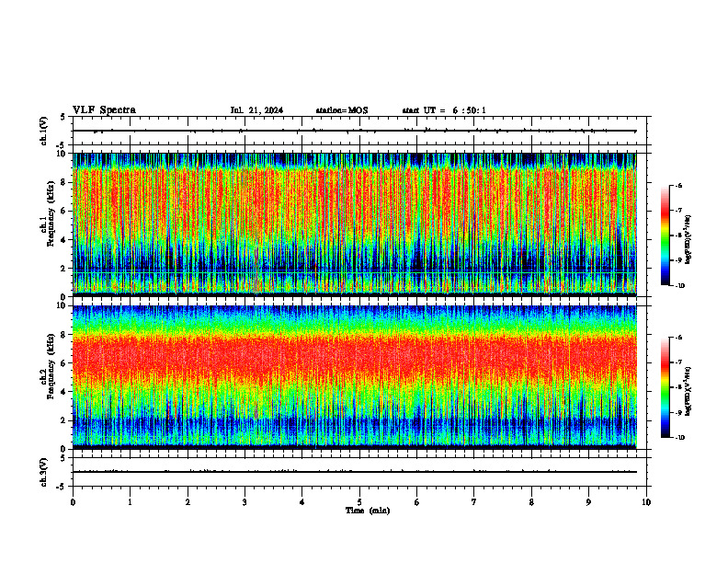728x563 pixels.
Task: Select the date label "Jul. 21, 2024"
Action: 256,110
